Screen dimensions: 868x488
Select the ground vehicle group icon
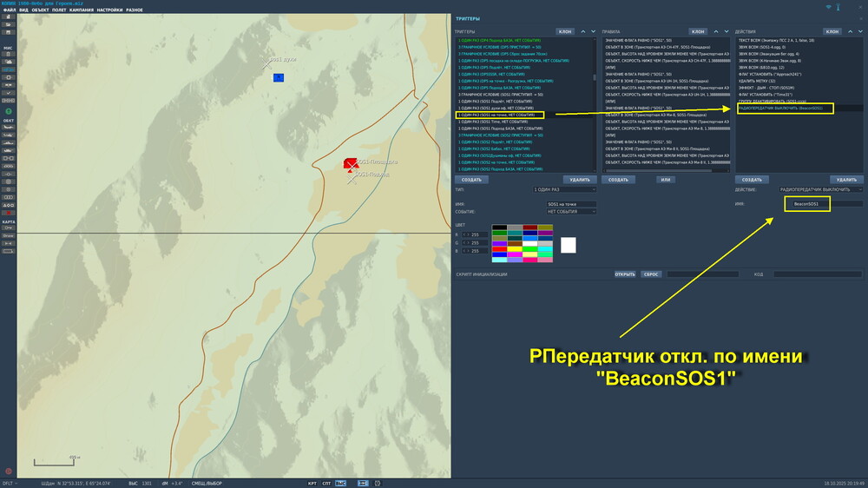(x=9, y=151)
